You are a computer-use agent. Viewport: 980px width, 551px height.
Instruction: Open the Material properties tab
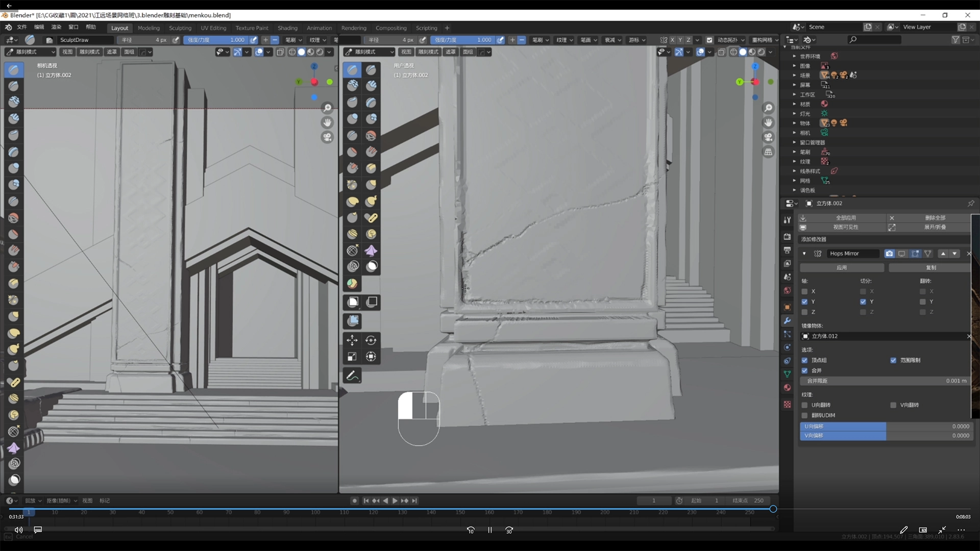(x=787, y=388)
